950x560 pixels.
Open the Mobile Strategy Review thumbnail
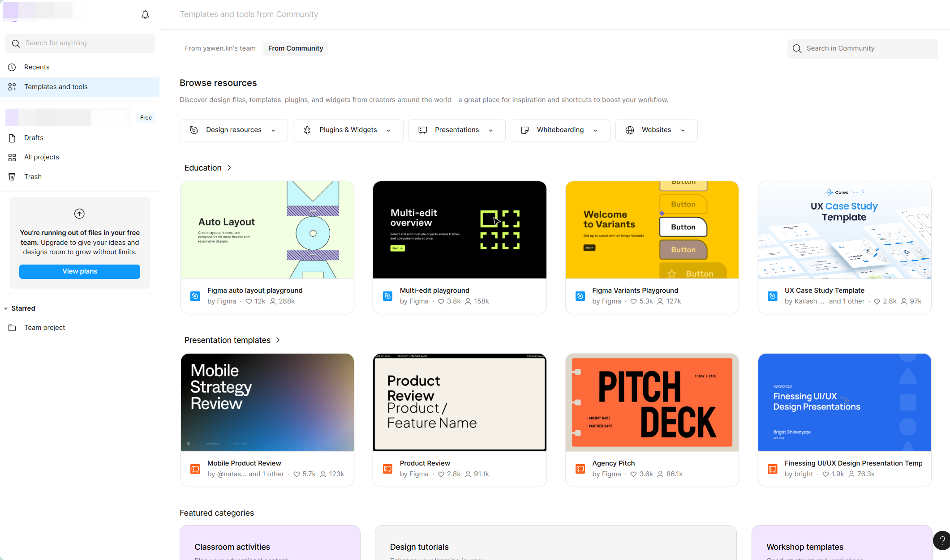tap(267, 402)
